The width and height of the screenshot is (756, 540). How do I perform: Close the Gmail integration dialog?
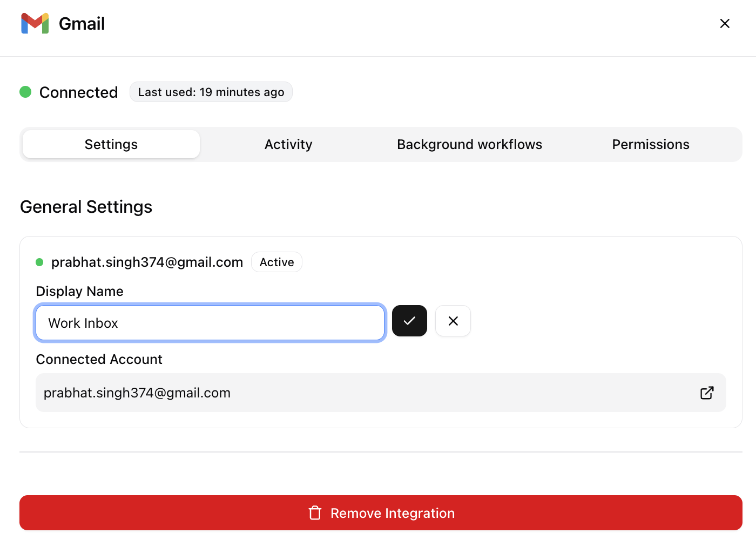pos(725,23)
